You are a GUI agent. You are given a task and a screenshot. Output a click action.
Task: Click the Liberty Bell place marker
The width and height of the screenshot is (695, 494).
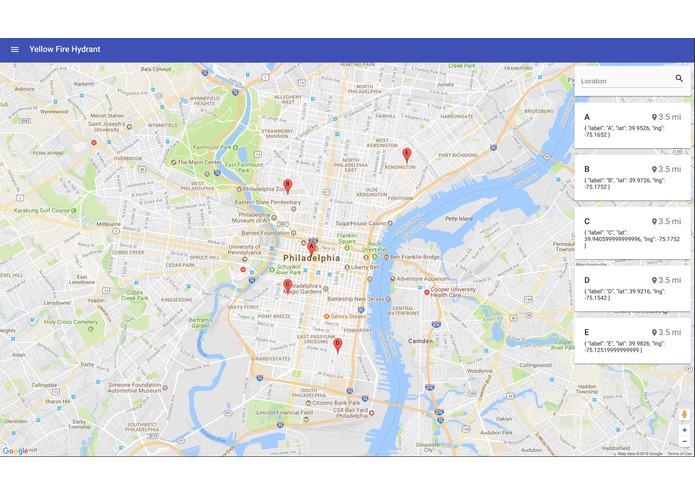(x=347, y=267)
